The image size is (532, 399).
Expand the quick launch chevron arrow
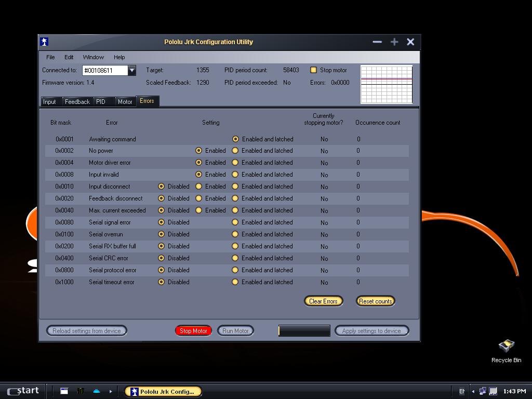[111, 391]
